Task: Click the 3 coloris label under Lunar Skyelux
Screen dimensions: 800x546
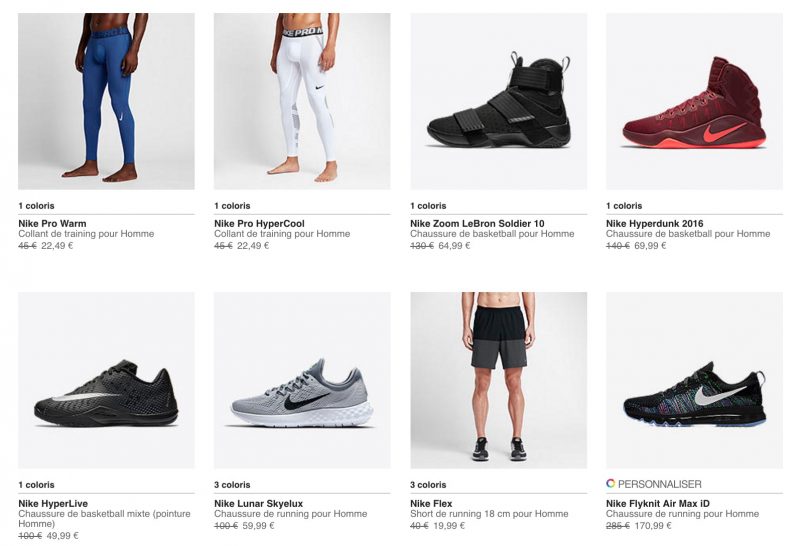Action: click(235, 485)
